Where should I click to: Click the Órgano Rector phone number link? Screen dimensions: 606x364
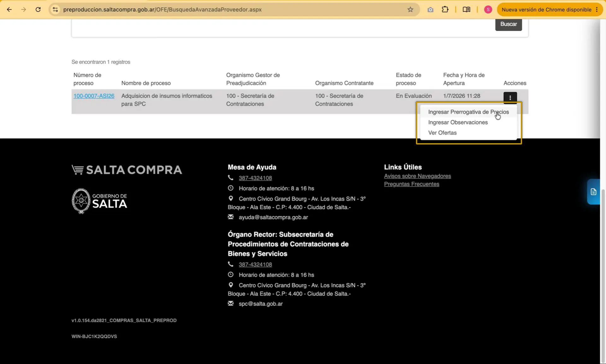255,264
